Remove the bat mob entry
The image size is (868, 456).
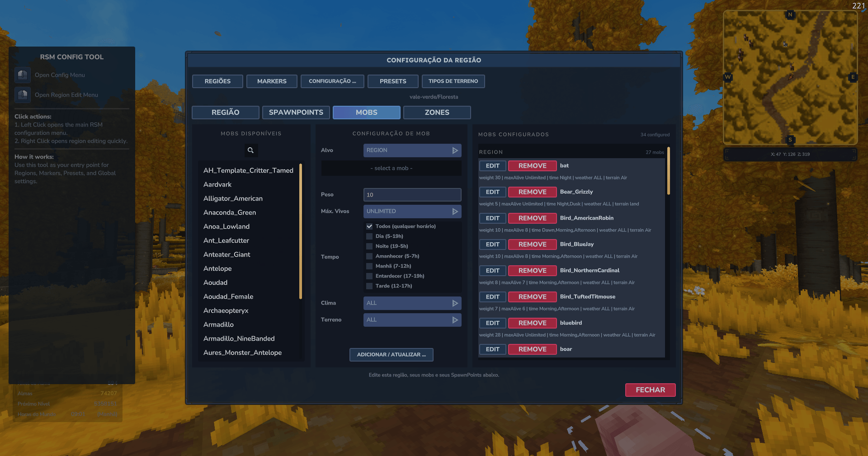pos(532,166)
